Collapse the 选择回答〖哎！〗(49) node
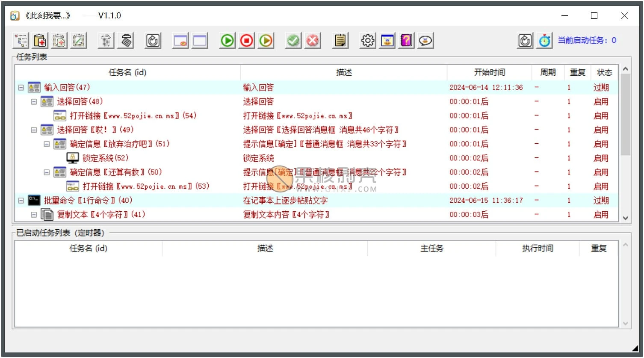This screenshot has width=644, height=358. coord(34,130)
